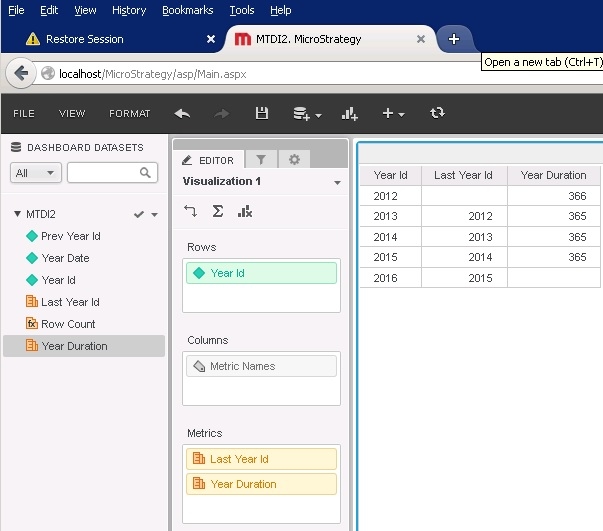The height and width of the screenshot is (531, 603).
Task: Click the sigma totals icon
Action: (x=218, y=211)
